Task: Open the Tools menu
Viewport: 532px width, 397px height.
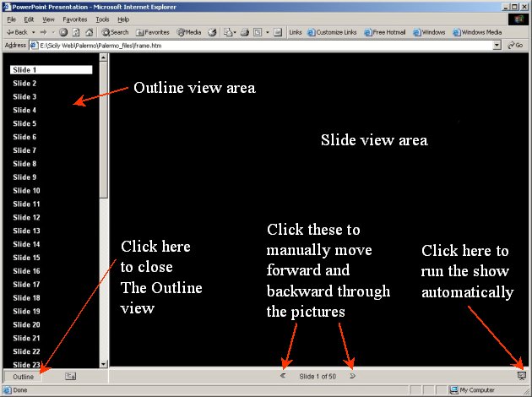Action: pos(102,19)
